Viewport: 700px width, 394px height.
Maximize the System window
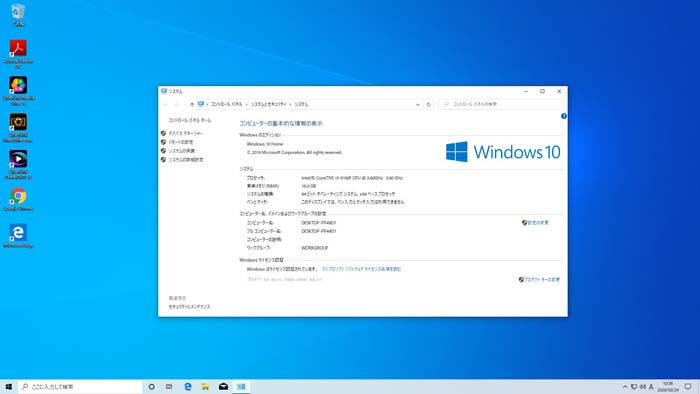tap(542, 91)
